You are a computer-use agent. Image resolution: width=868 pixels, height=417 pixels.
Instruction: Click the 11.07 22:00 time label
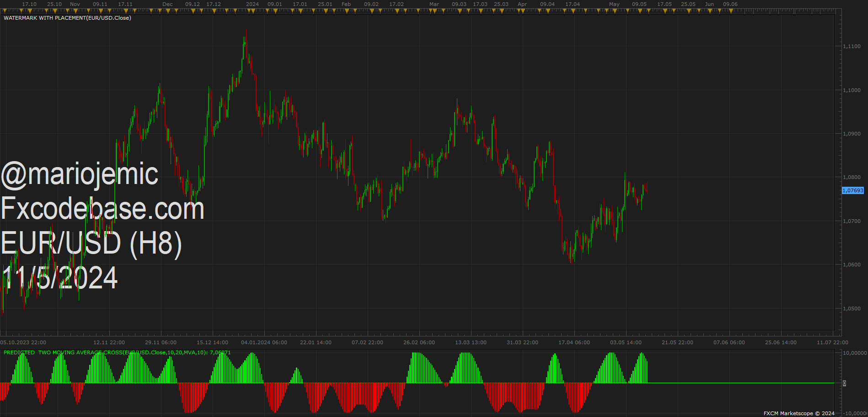pos(832,342)
